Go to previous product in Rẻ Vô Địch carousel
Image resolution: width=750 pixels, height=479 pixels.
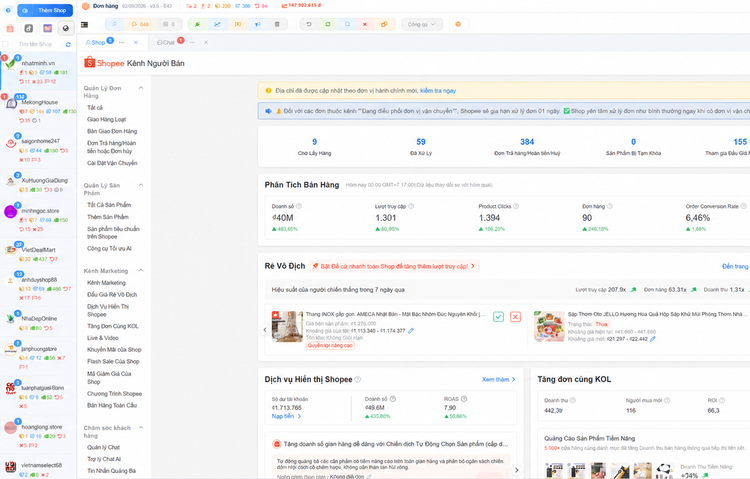coord(265,330)
